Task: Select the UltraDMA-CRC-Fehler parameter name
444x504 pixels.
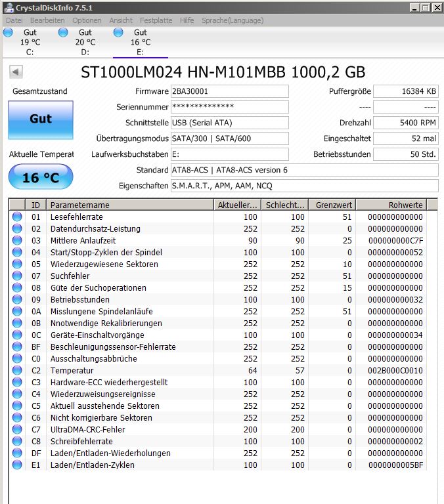Action: coord(87,429)
